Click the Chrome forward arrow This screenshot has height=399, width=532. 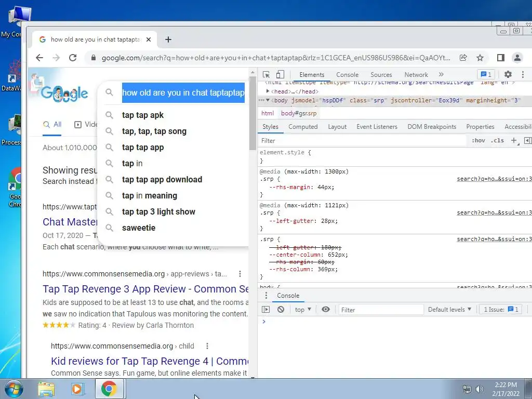pyautogui.click(x=56, y=58)
